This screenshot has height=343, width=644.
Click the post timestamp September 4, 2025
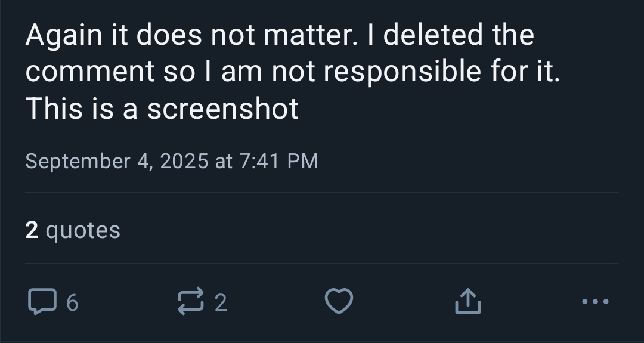[x=117, y=161]
